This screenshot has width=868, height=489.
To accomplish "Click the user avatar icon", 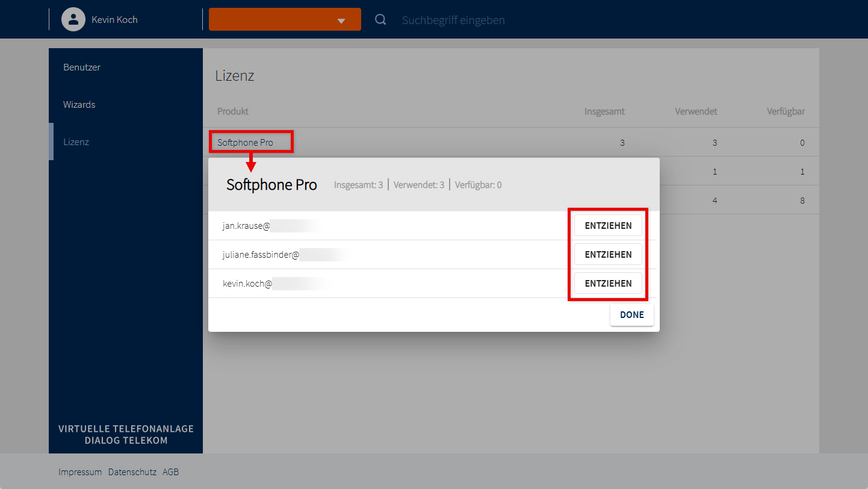I will [x=73, y=19].
